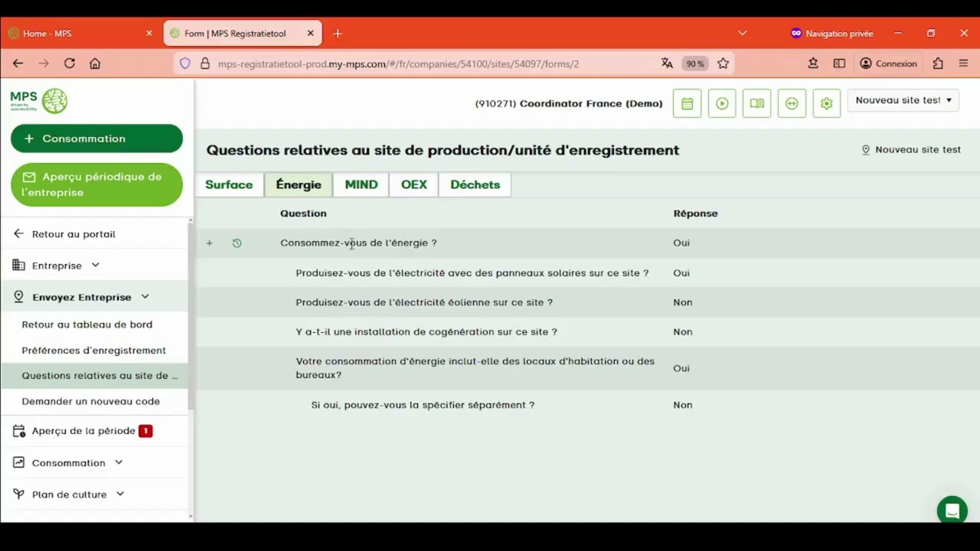Open Aperçu périodique de l'entreprise
The image size is (980, 551).
(96, 184)
